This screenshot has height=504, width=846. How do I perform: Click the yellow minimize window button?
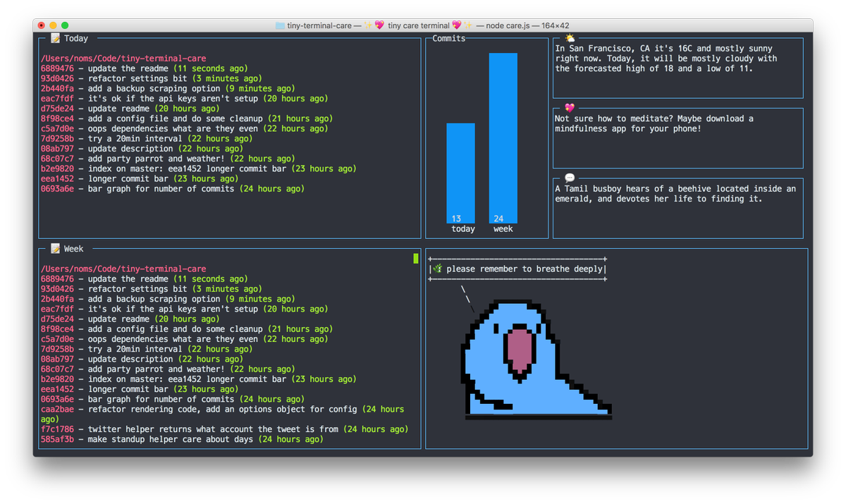tap(53, 25)
